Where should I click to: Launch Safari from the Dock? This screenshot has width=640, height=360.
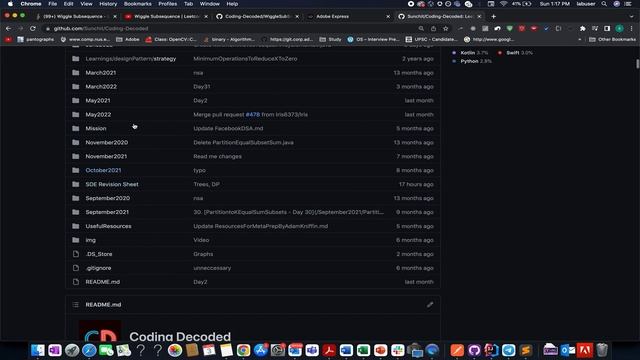tap(89, 350)
